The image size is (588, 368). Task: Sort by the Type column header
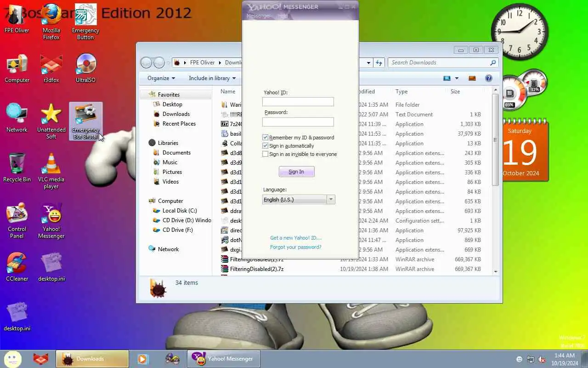coord(401,92)
